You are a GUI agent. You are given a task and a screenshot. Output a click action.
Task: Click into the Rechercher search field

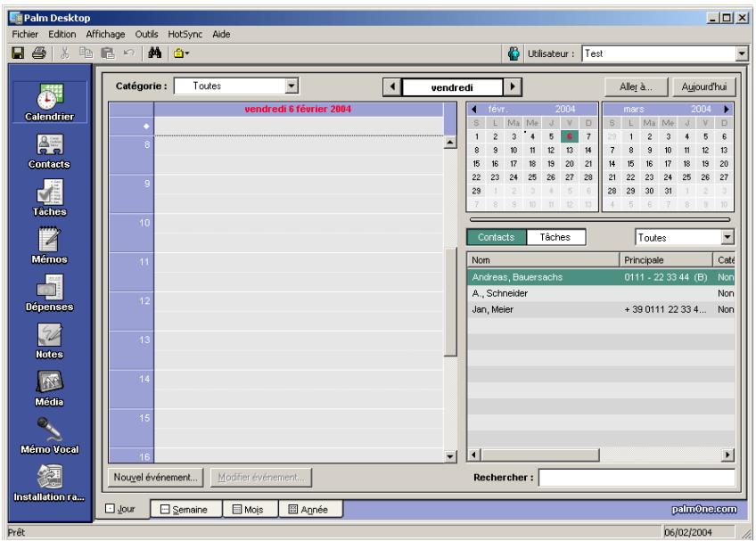[x=637, y=478]
